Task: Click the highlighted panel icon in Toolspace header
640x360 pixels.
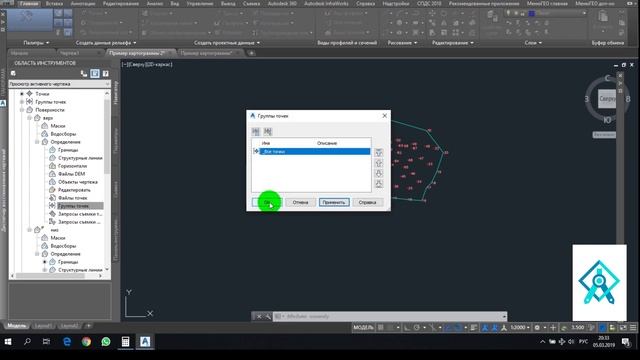Action: click(x=95, y=73)
